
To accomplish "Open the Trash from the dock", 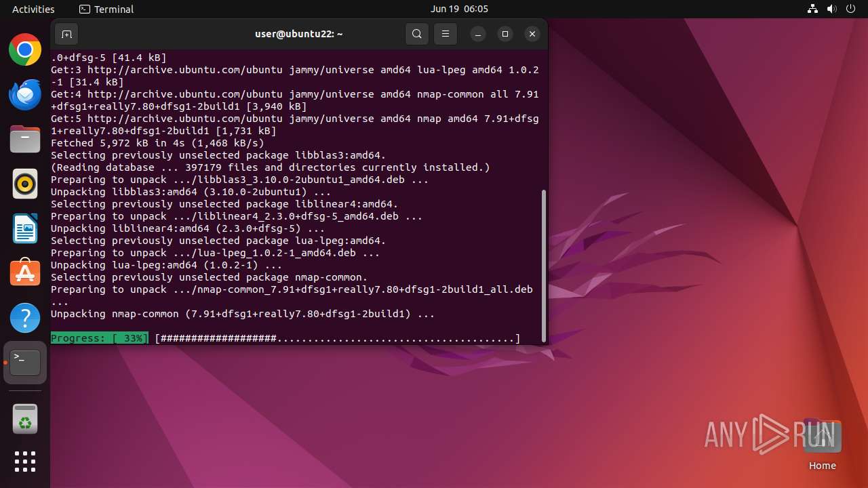I will [x=25, y=419].
